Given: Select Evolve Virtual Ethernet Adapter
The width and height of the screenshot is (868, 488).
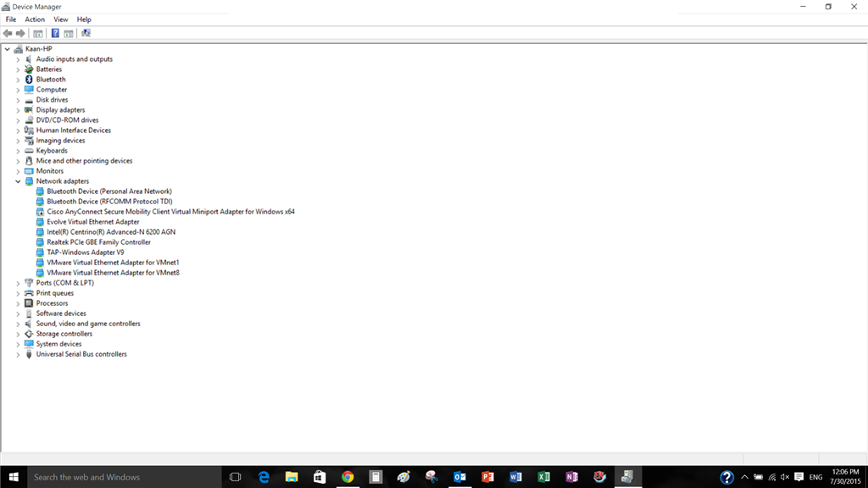Looking at the screenshot, I should [93, 222].
